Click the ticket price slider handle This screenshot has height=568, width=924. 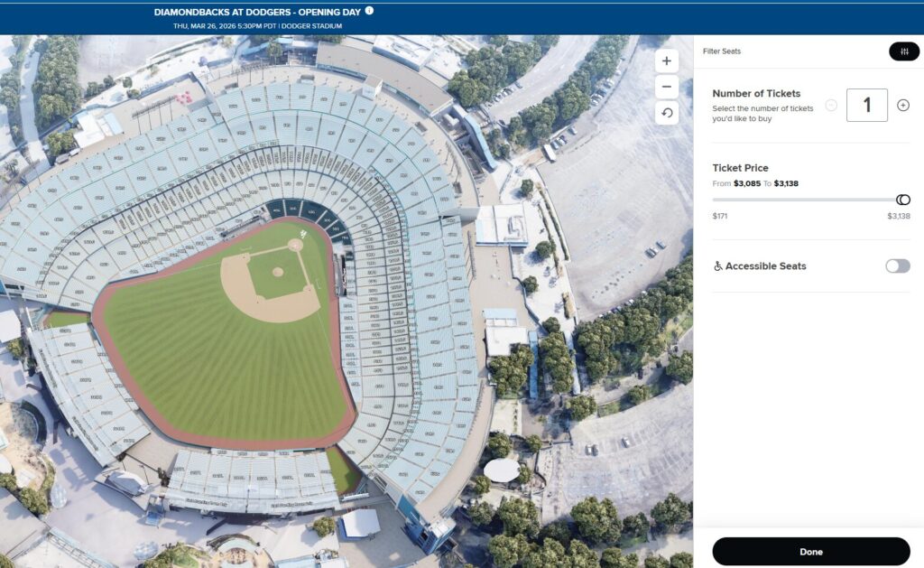(x=902, y=200)
